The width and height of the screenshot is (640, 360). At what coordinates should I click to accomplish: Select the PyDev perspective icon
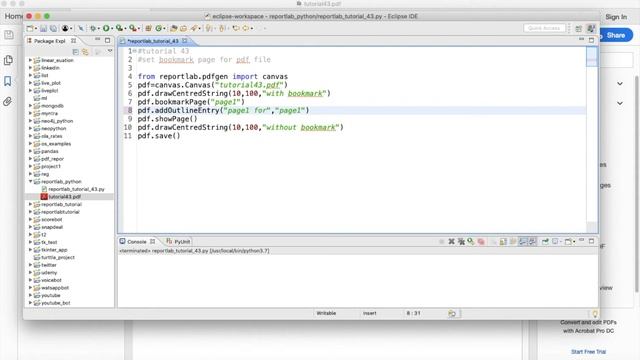pos(590,28)
